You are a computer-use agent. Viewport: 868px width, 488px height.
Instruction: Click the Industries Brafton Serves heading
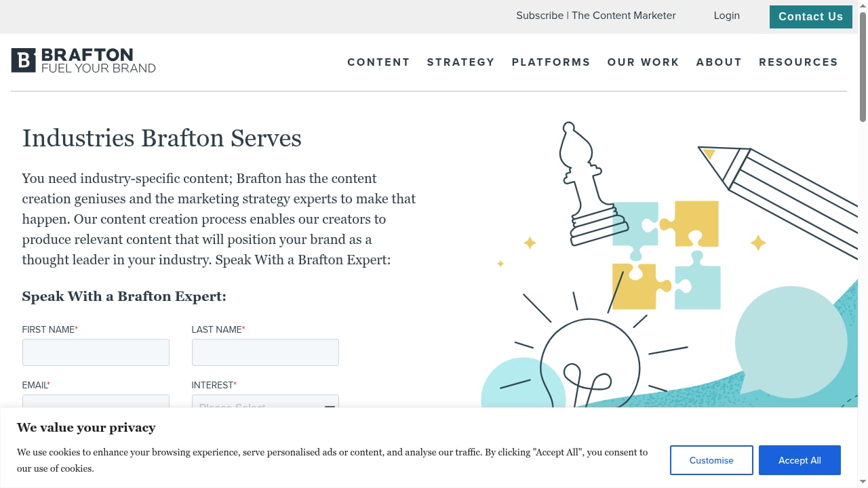coord(162,138)
